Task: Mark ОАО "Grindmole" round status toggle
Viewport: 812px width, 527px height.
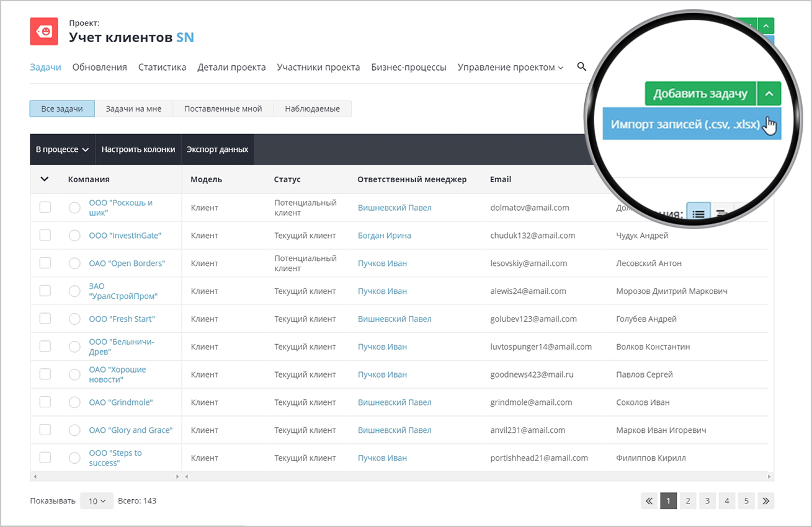Action: [x=74, y=403]
